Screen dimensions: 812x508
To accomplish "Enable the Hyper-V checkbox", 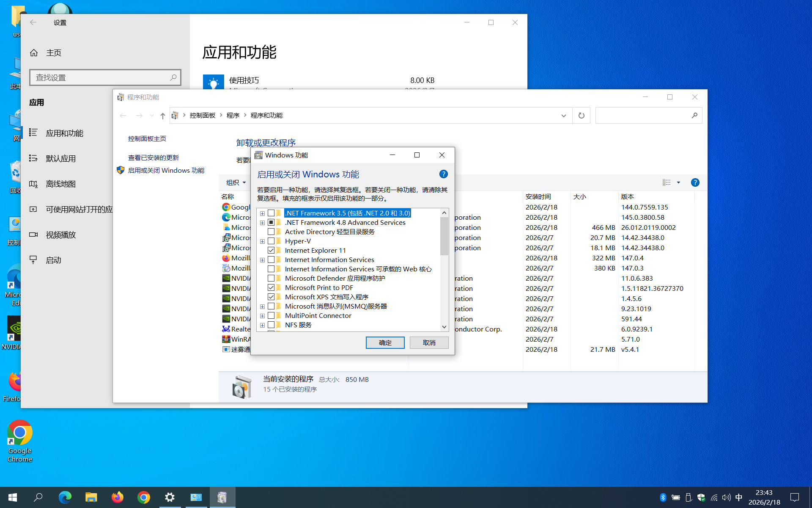I will click(x=271, y=241).
